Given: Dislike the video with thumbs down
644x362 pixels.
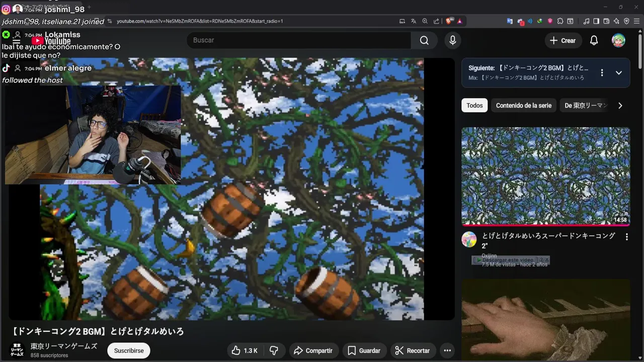Looking at the screenshot, I should point(274,350).
